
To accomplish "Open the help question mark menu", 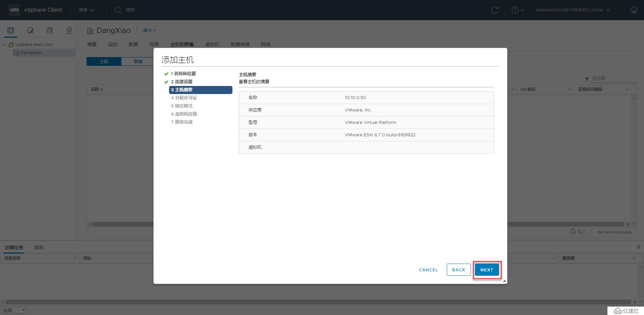I will [x=518, y=10].
